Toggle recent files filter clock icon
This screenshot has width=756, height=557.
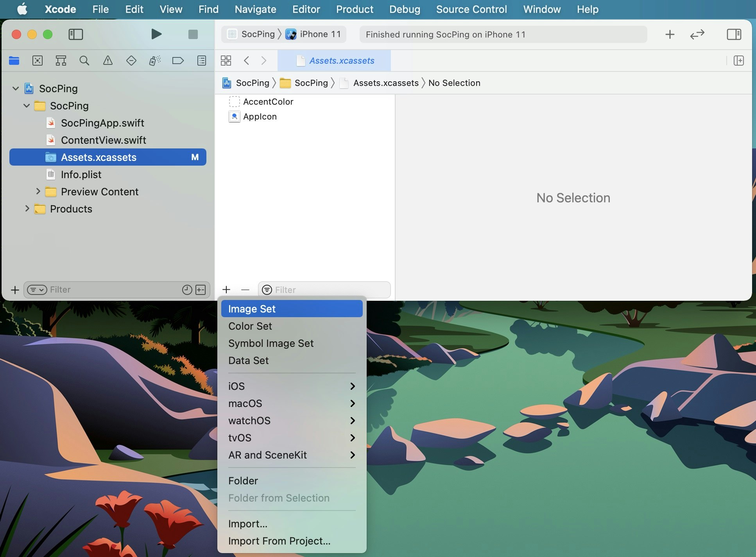coord(187,290)
